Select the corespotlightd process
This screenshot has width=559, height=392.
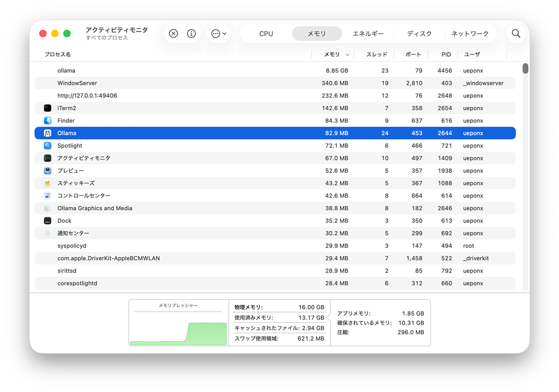tap(275, 283)
